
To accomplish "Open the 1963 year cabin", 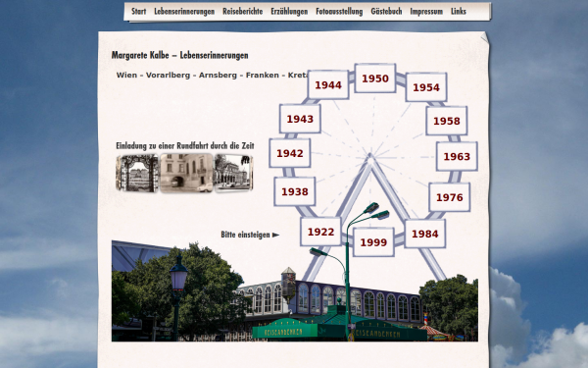I will click(x=457, y=156).
